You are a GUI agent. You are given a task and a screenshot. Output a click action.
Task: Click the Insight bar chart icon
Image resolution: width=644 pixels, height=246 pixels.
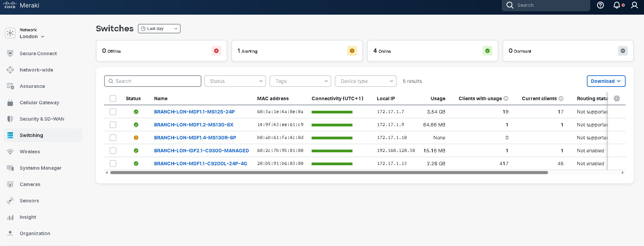[10, 217]
